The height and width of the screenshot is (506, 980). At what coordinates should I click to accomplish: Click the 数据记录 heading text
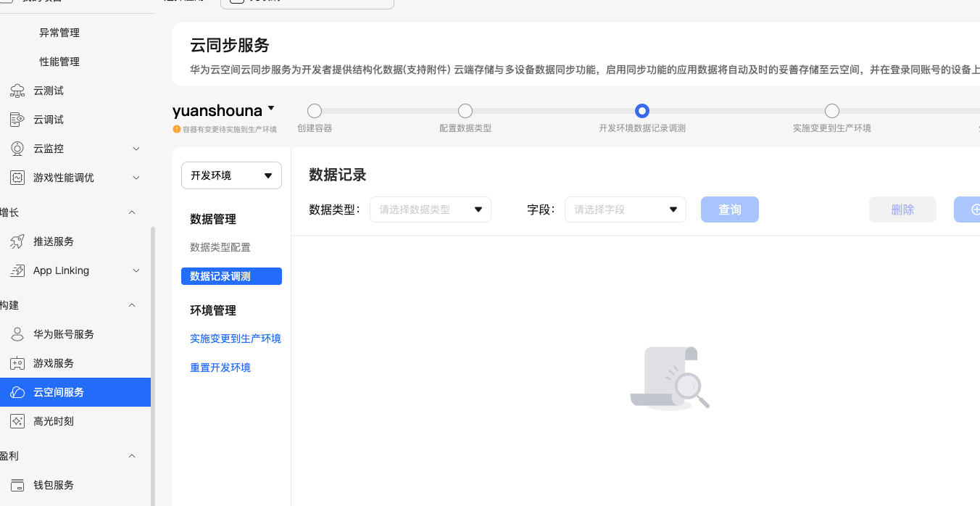(x=338, y=175)
